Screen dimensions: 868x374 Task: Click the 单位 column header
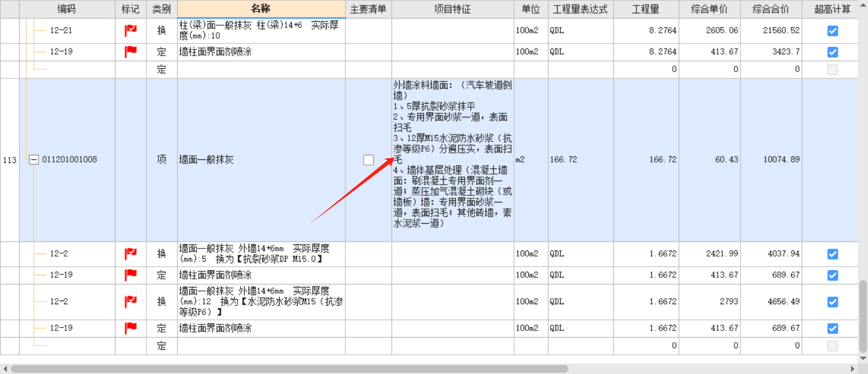pyautogui.click(x=531, y=9)
